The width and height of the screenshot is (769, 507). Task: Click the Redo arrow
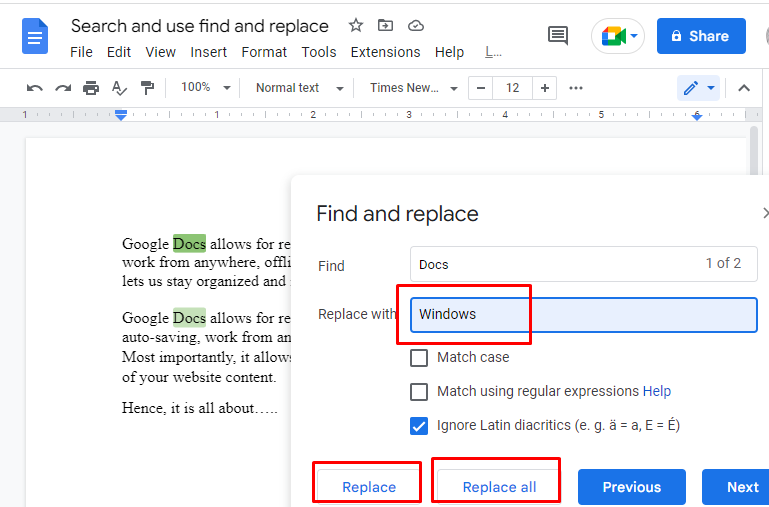point(63,88)
